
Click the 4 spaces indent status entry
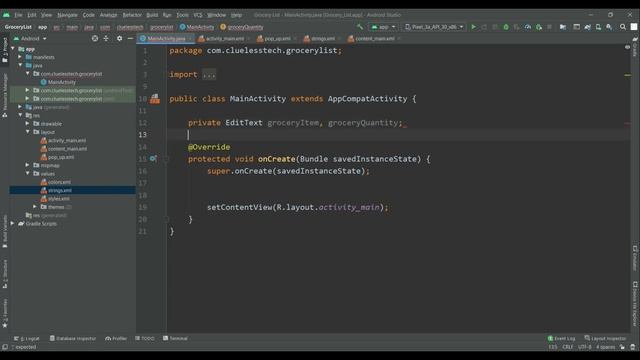pos(605,347)
